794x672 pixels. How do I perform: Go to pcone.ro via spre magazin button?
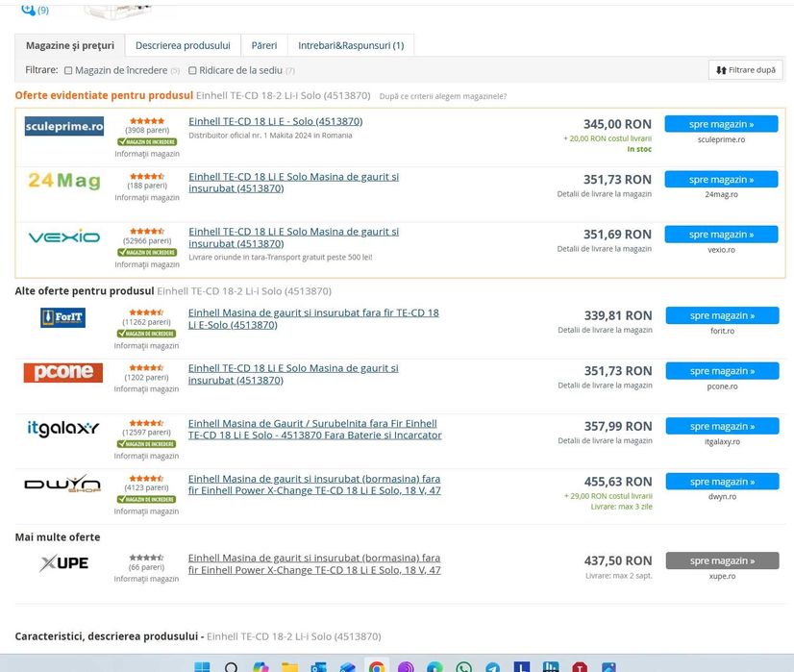(722, 371)
